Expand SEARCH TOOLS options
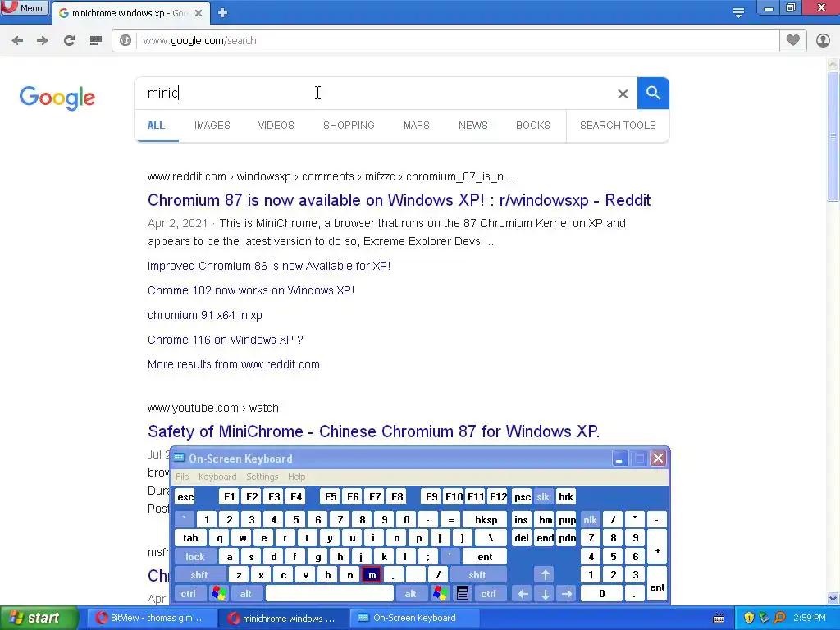Screen dimensions: 840x630 click(x=618, y=126)
